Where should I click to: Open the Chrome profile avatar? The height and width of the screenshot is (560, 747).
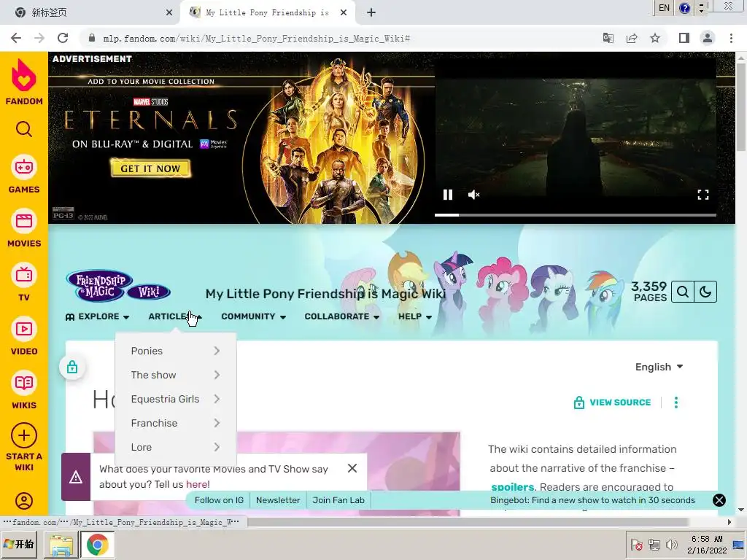click(708, 38)
